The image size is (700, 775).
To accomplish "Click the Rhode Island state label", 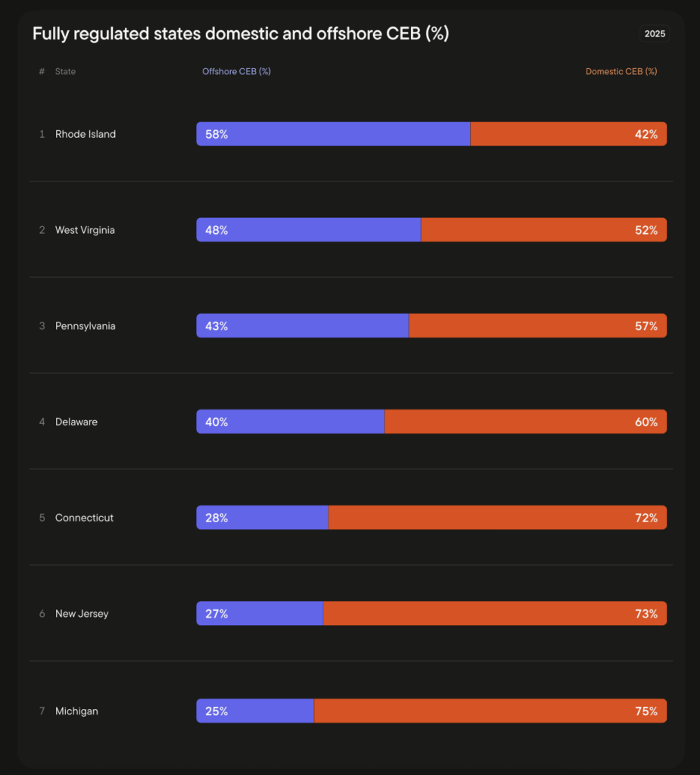I will point(86,134).
